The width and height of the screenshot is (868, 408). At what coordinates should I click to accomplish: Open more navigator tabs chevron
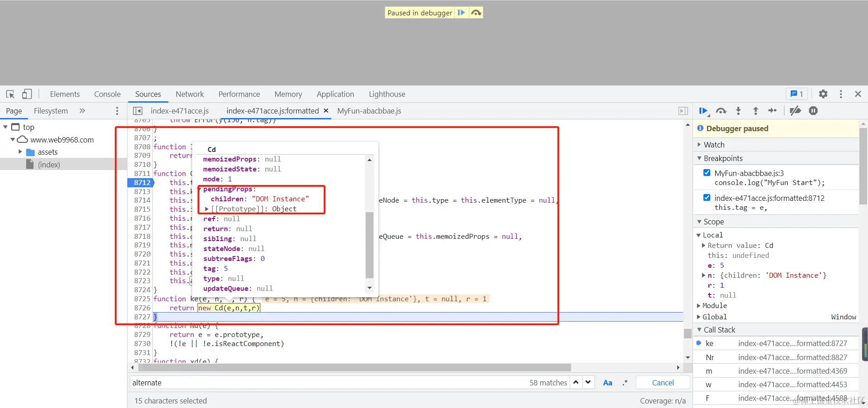[82, 111]
